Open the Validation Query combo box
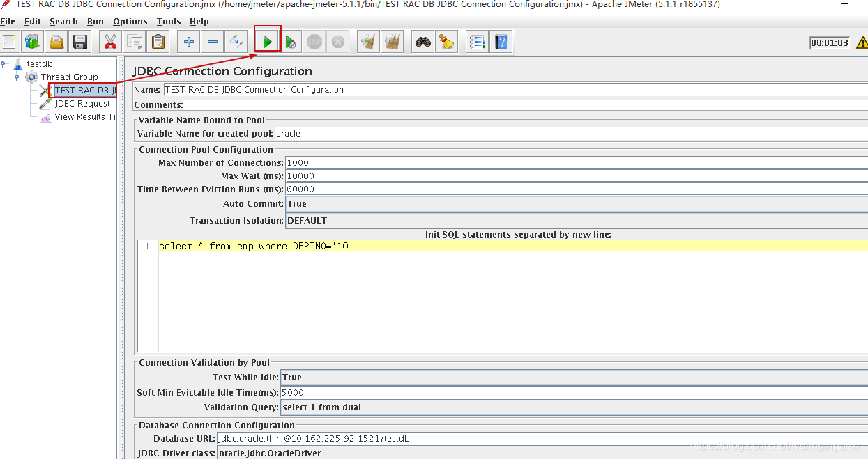 click(x=574, y=407)
